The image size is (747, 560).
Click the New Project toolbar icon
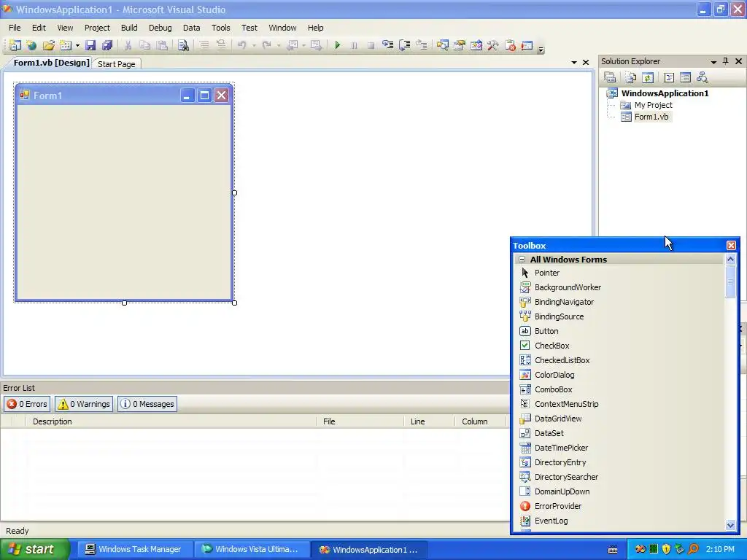pyautogui.click(x=15, y=45)
